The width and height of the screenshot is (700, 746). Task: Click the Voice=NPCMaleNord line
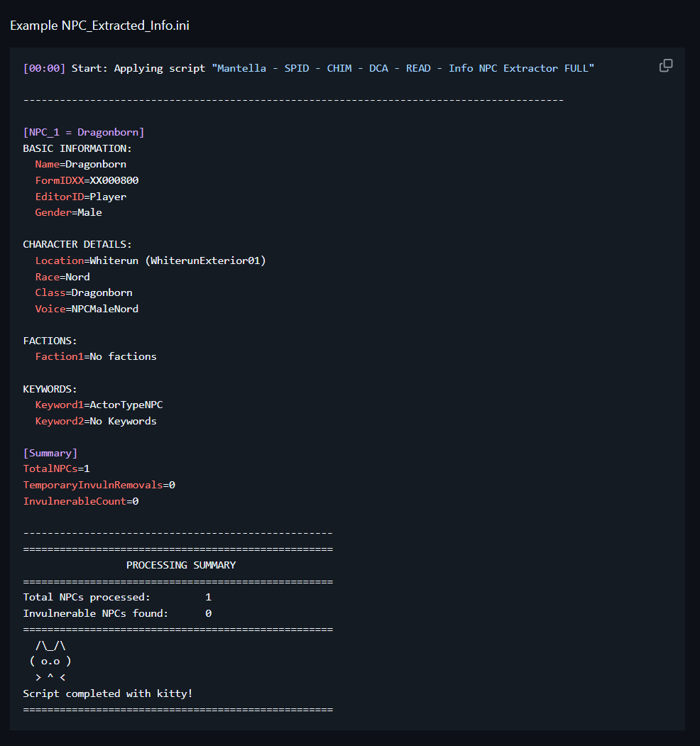pyautogui.click(x=87, y=309)
